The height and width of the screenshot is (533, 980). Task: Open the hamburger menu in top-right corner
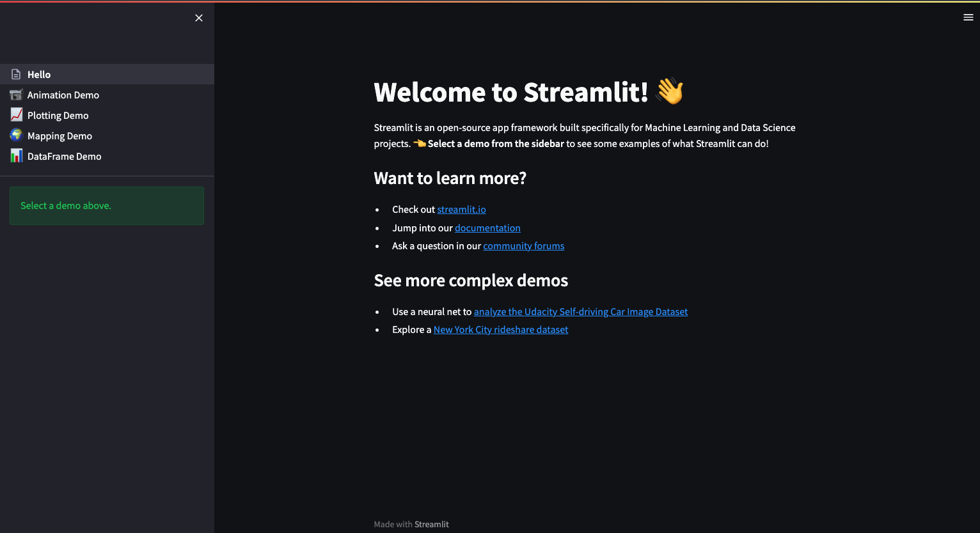(968, 17)
